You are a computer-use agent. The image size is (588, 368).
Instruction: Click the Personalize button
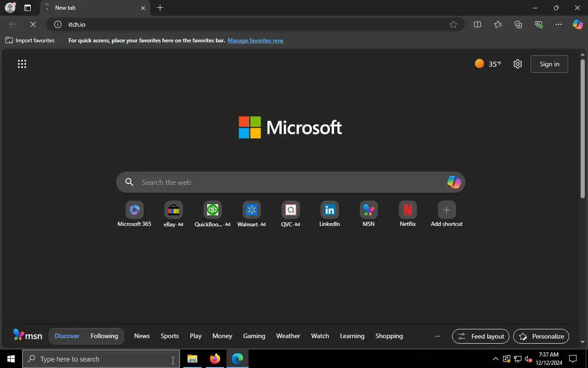pos(541,336)
